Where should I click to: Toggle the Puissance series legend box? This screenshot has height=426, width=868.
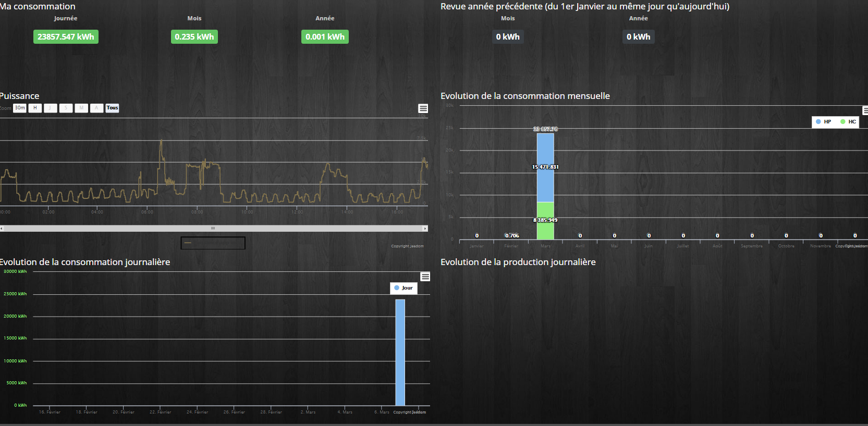coord(213,243)
